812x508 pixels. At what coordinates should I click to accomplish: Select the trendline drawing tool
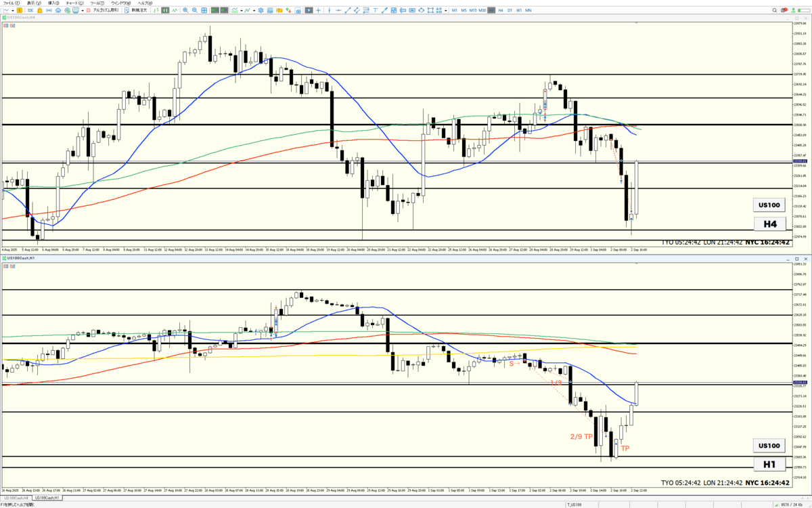348,11
